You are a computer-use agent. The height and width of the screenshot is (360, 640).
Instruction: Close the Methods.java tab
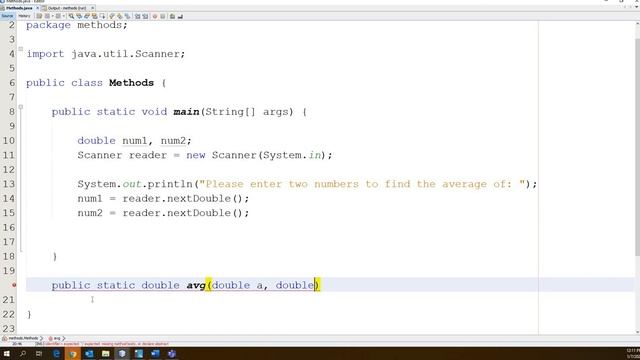tap(37, 8)
